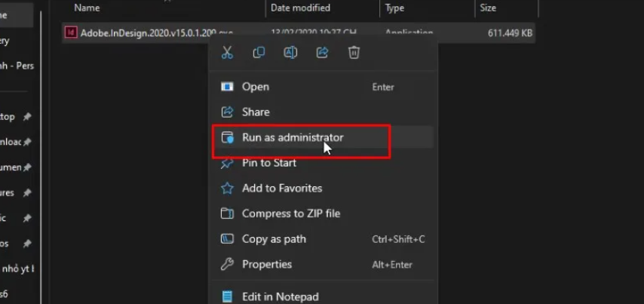This screenshot has width=644, height=304.
Task: Choose Edit in Notepad
Action: (280, 296)
